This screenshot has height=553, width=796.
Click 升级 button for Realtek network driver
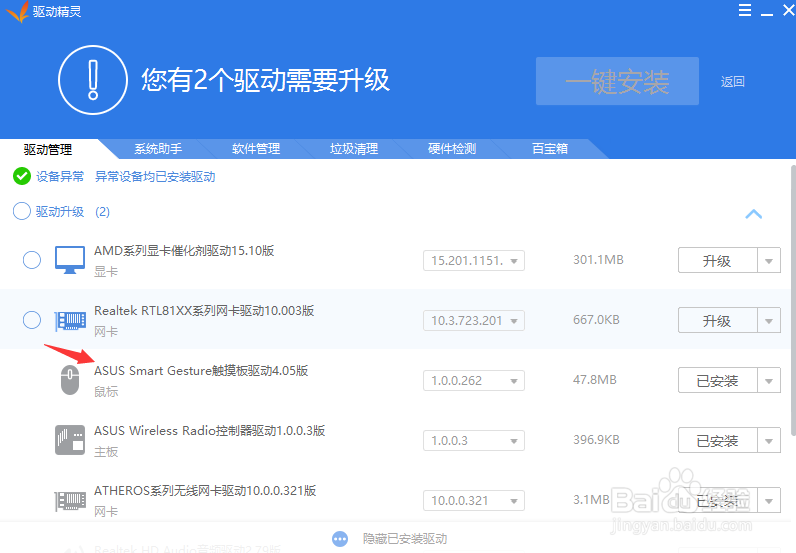[x=717, y=320]
